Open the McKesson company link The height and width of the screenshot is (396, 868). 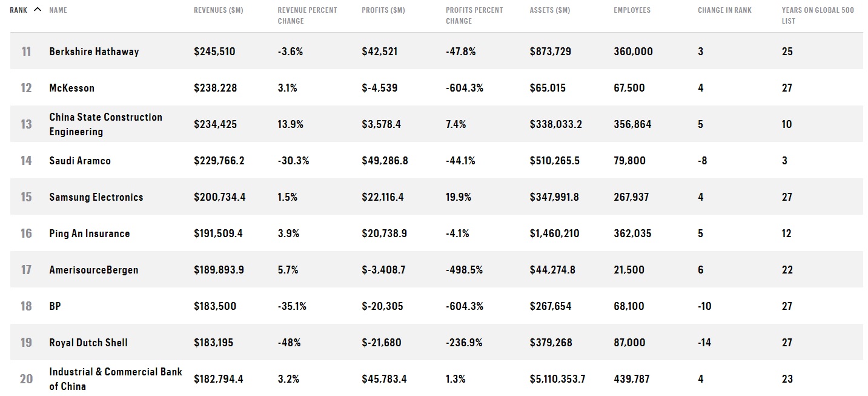click(x=72, y=88)
